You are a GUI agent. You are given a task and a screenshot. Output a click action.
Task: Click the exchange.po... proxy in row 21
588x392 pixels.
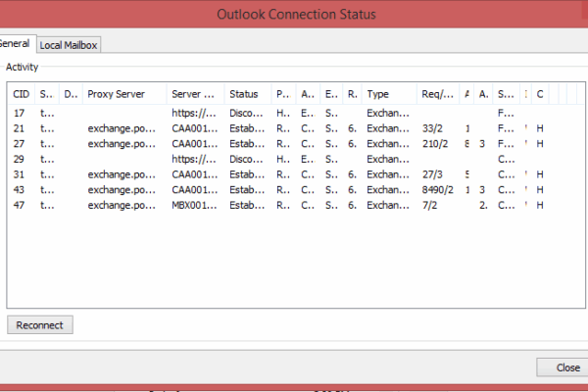122,128
